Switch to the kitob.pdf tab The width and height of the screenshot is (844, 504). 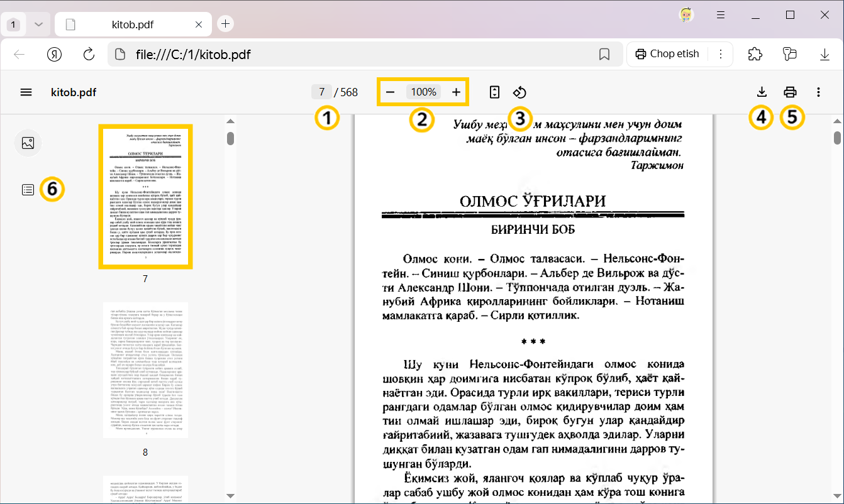pos(132,25)
